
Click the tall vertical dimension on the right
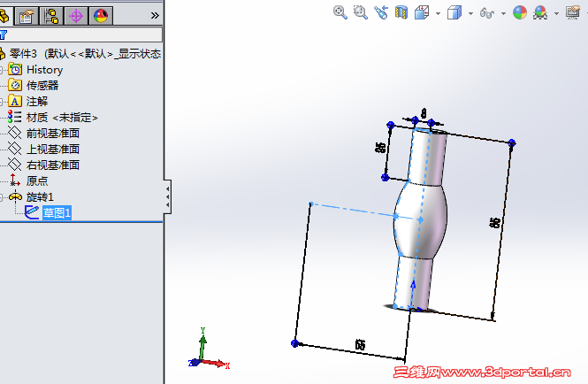point(495,223)
